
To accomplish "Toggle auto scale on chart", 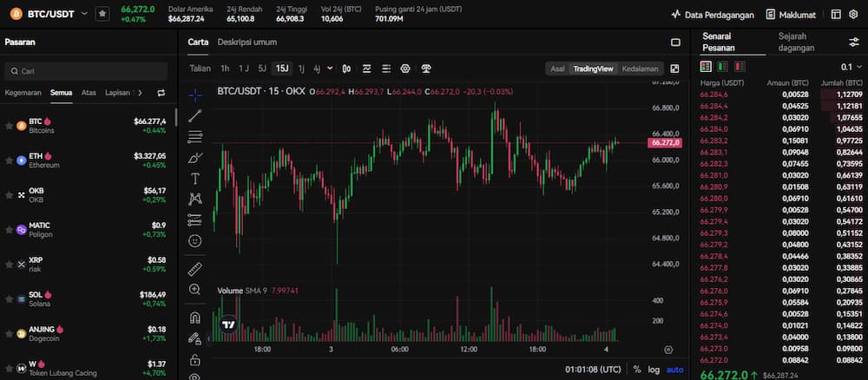I will (674, 370).
